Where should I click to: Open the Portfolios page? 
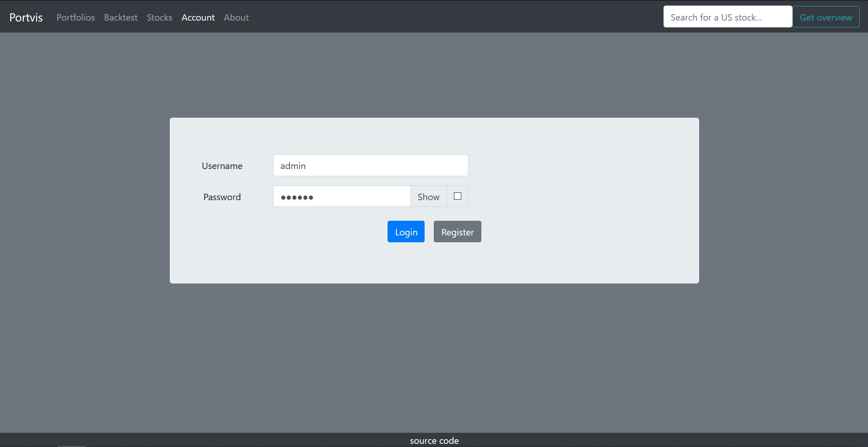75,17
